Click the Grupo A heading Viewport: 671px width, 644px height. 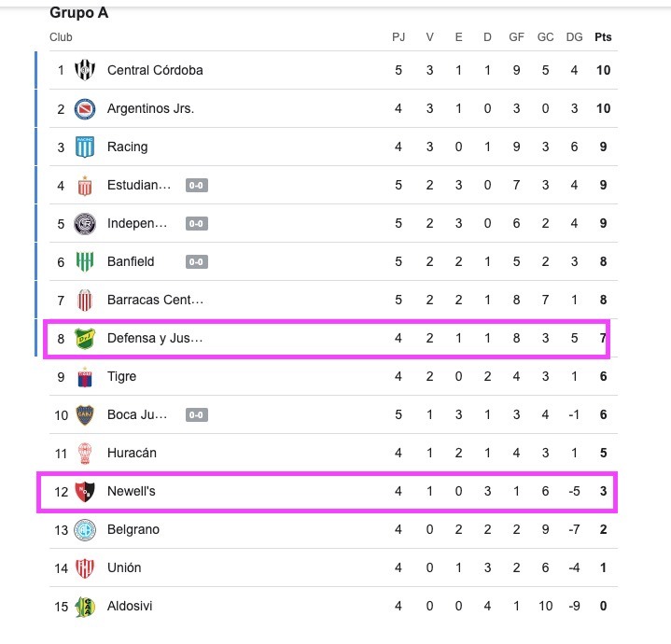(x=78, y=13)
